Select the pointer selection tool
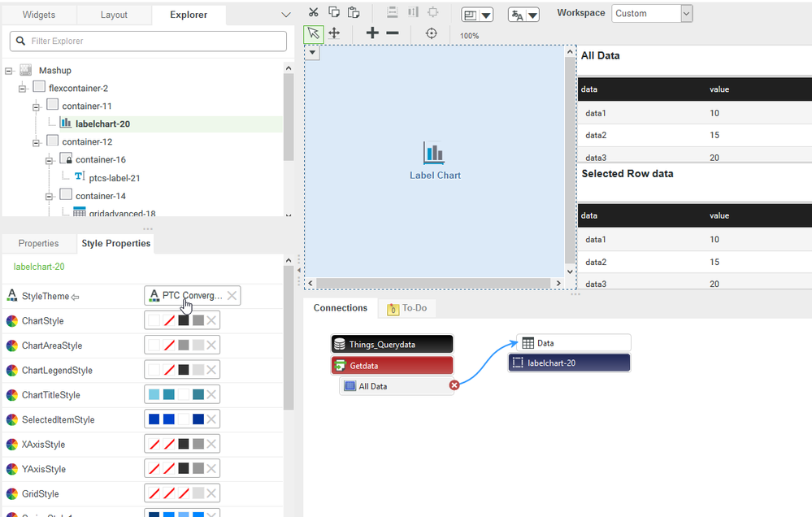 click(x=313, y=33)
